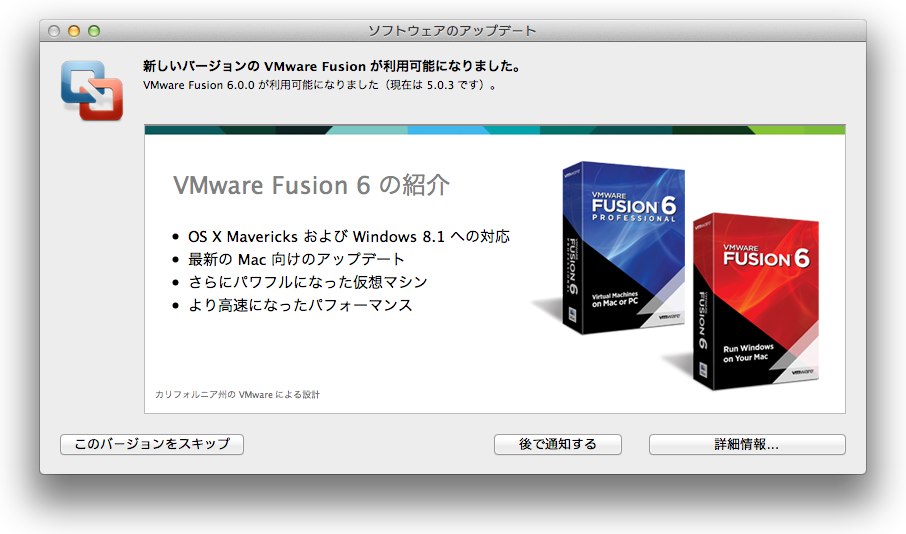Click the より高速になったパフォーマンス bullet
906x534 pixels.
300,305
